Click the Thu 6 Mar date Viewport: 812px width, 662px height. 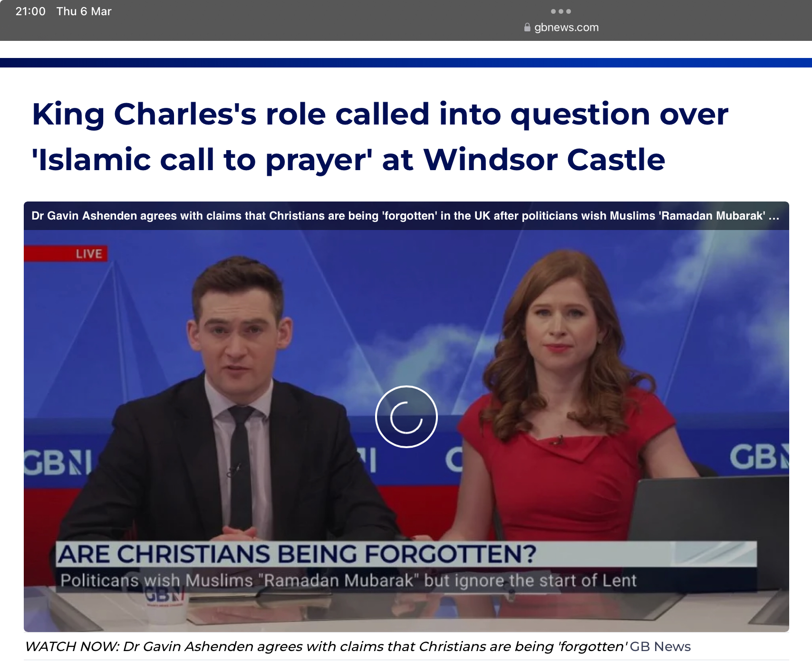[84, 11]
